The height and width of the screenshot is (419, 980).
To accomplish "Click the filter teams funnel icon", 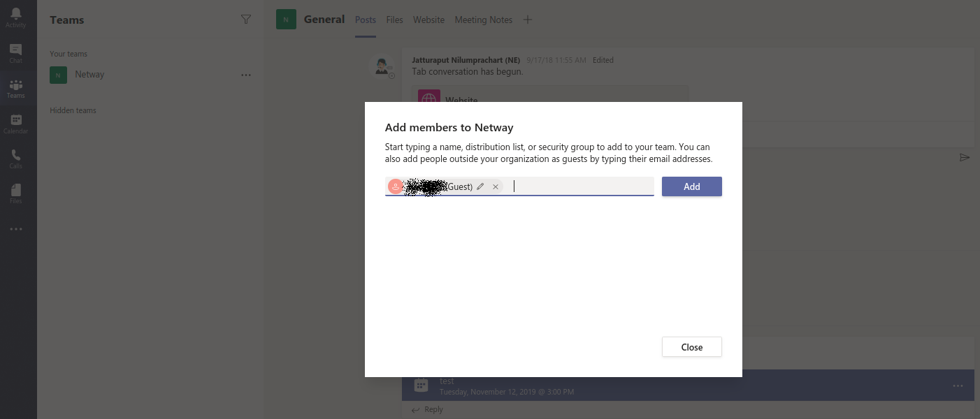I will 245,20.
